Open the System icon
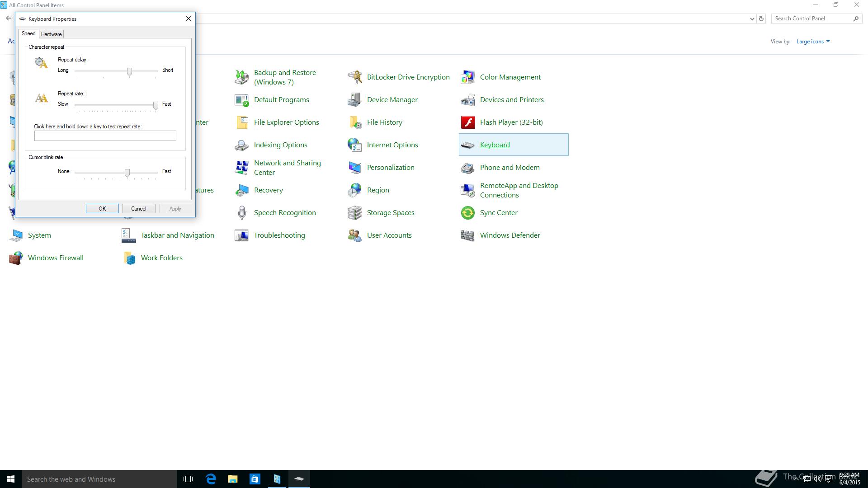 point(15,235)
